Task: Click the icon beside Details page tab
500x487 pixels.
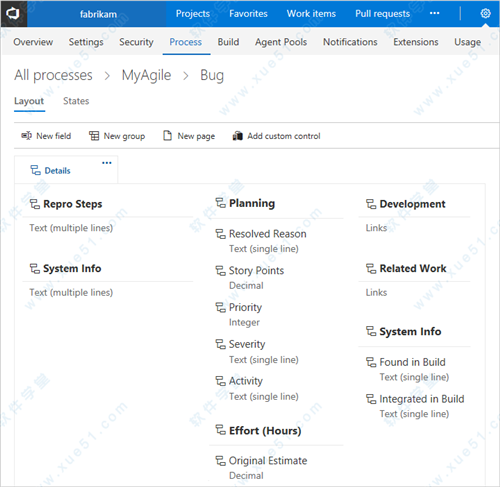Action: tap(35, 170)
